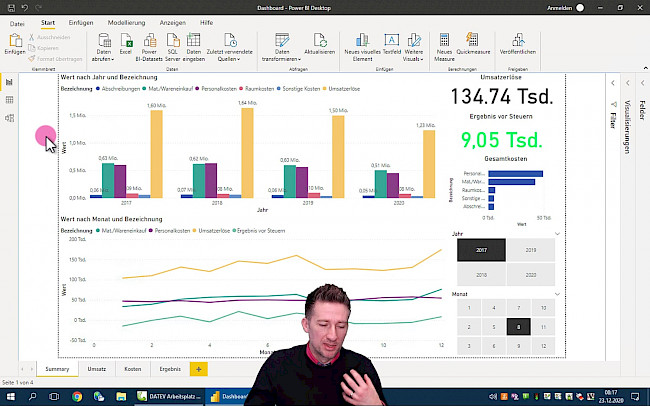Image resolution: width=650 pixels, height=406 pixels.
Task: Open the Ergebnis report page
Action: tap(170, 369)
